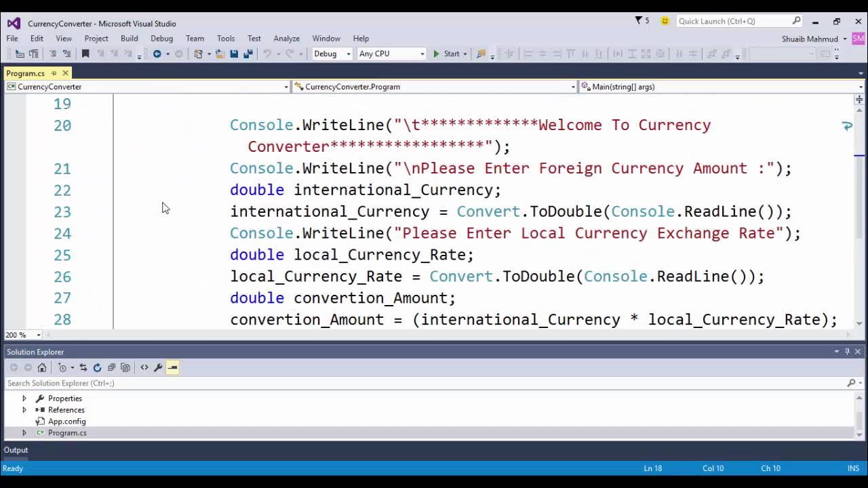Switch to the Program.cs tab
This screenshot has height=488, width=868.
25,73
